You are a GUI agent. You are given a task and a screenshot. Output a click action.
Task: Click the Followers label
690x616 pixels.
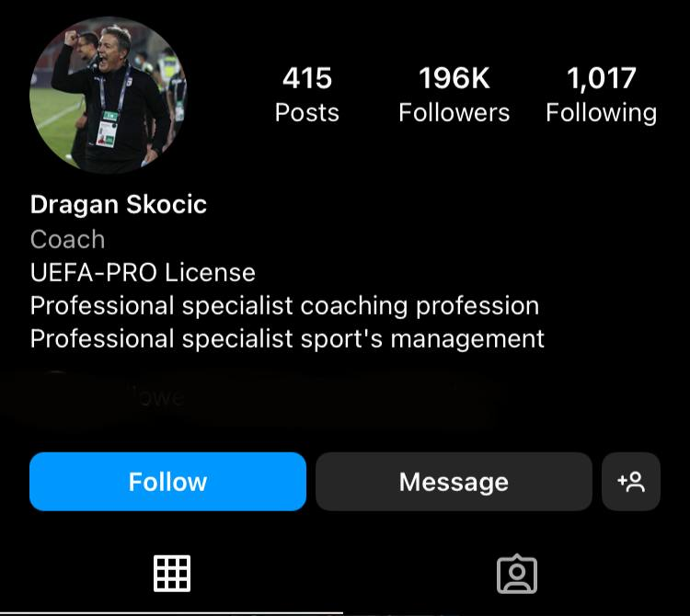point(454,113)
